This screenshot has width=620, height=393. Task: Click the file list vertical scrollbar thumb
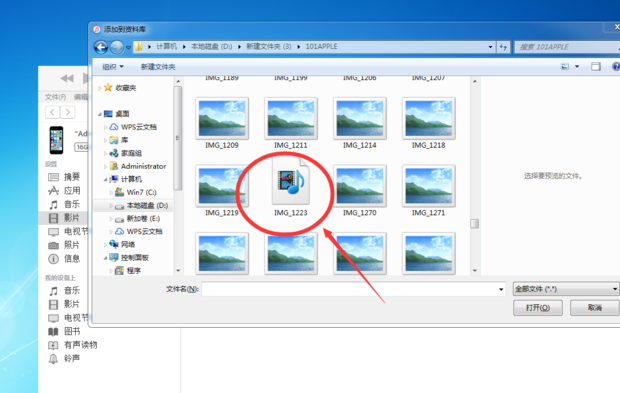(x=474, y=224)
